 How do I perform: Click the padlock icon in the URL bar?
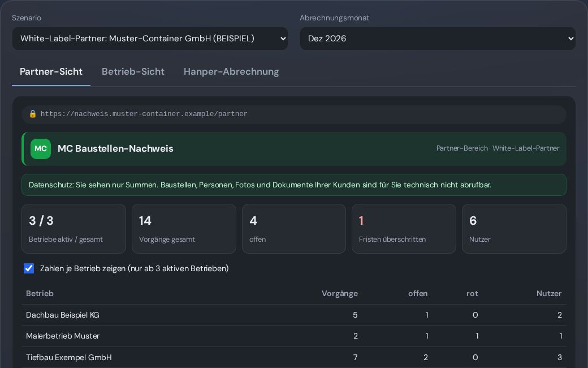pyautogui.click(x=33, y=114)
